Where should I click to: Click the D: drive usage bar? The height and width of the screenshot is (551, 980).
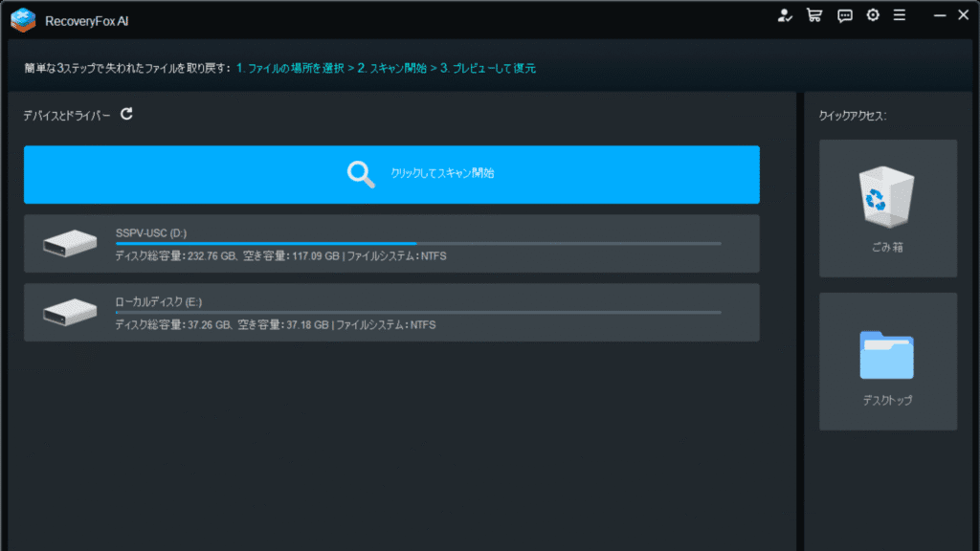418,244
